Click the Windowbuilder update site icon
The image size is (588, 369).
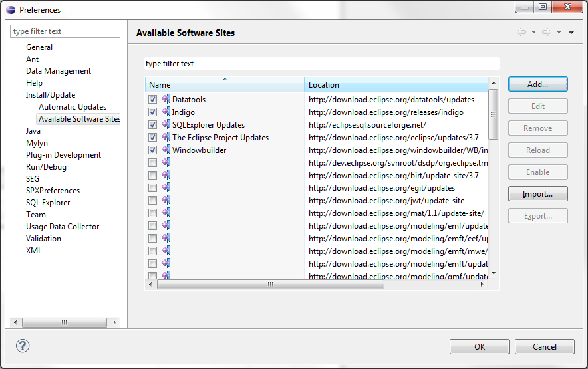[x=166, y=150]
